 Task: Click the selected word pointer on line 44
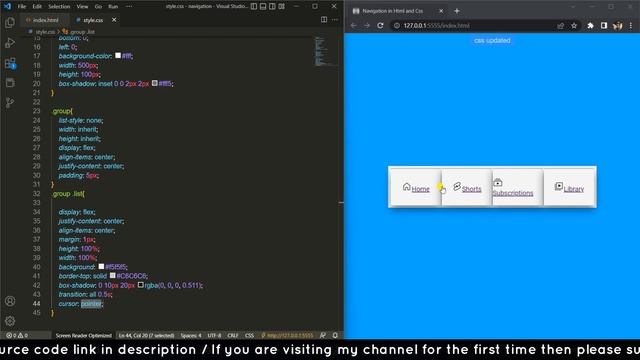tap(91, 304)
